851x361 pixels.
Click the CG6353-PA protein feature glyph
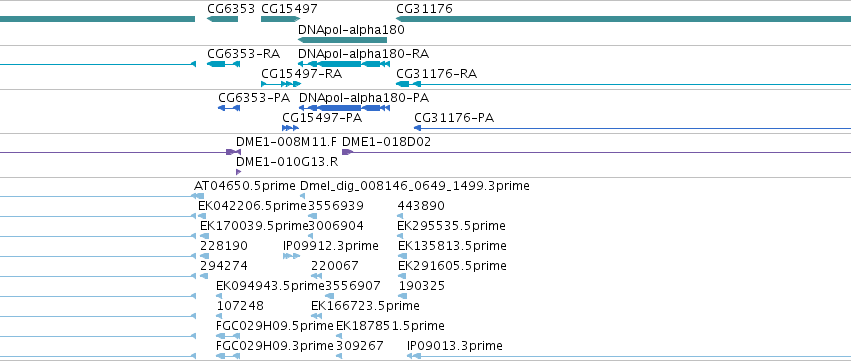(x=229, y=108)
